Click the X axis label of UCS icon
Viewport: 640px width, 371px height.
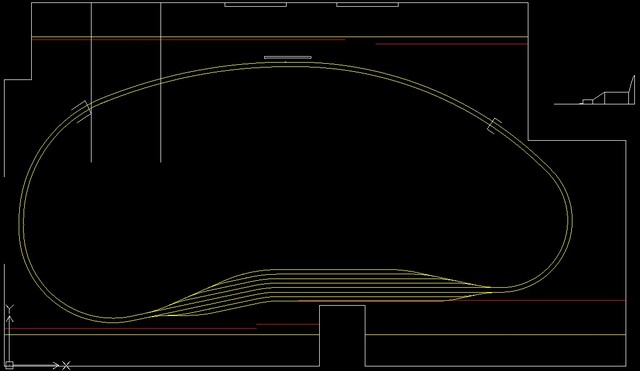[66, 365]
